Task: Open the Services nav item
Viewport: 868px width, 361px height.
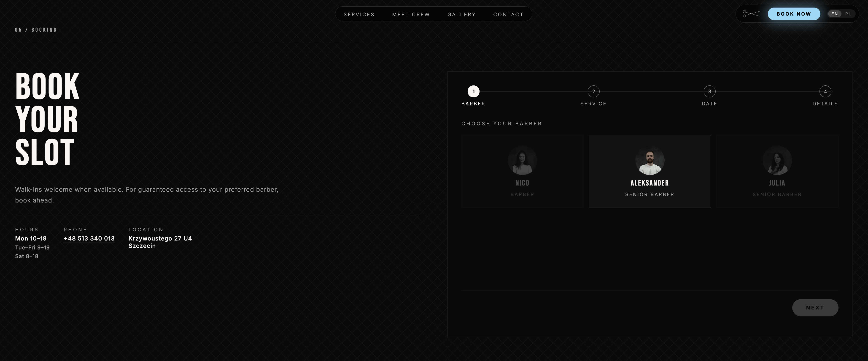Action: 359,14
